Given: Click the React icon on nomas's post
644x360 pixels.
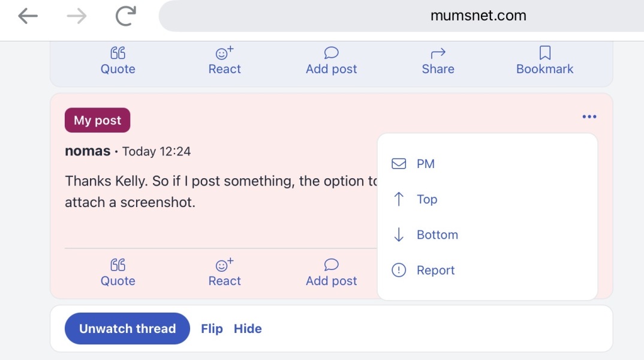Looking at the screenshot, I should (x=224, y=265).
